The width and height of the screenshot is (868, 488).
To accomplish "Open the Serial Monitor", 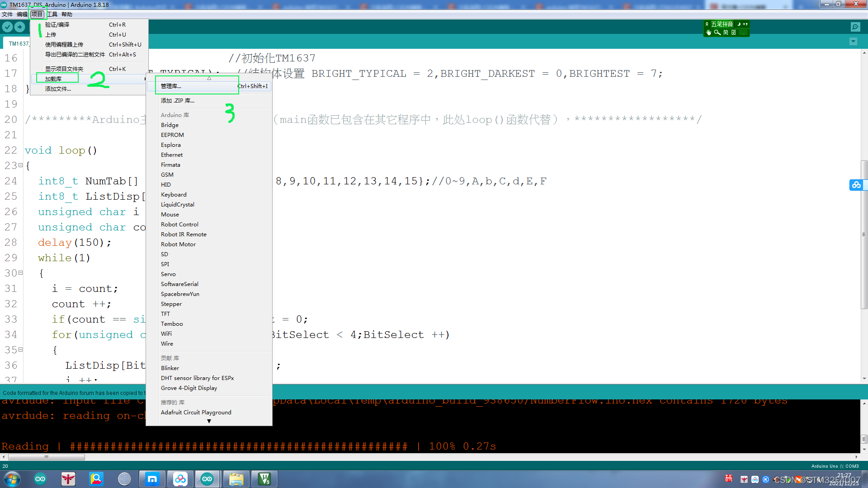I will click(x=855, y=27).
